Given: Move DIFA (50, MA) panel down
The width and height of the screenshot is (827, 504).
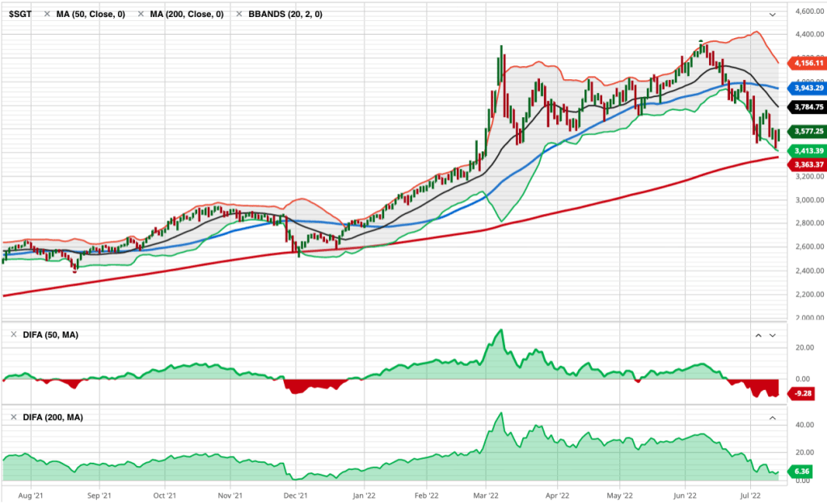Looking at the screenshot, I should point(772,334).
